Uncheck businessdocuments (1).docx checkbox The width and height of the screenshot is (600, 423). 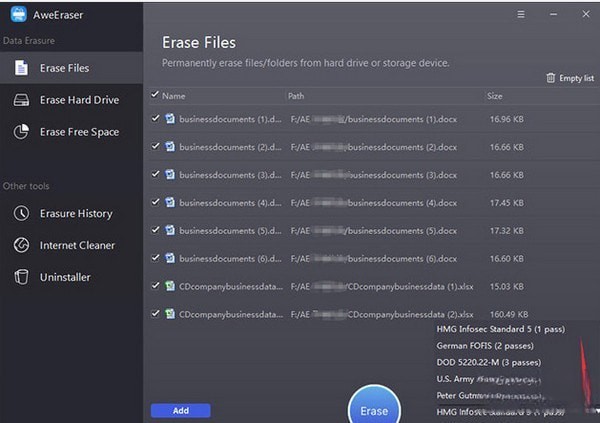point(155,118)
